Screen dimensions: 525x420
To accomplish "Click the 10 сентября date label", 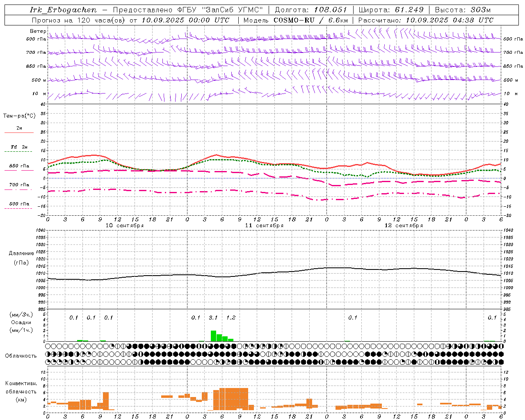I will pos(125,226).
